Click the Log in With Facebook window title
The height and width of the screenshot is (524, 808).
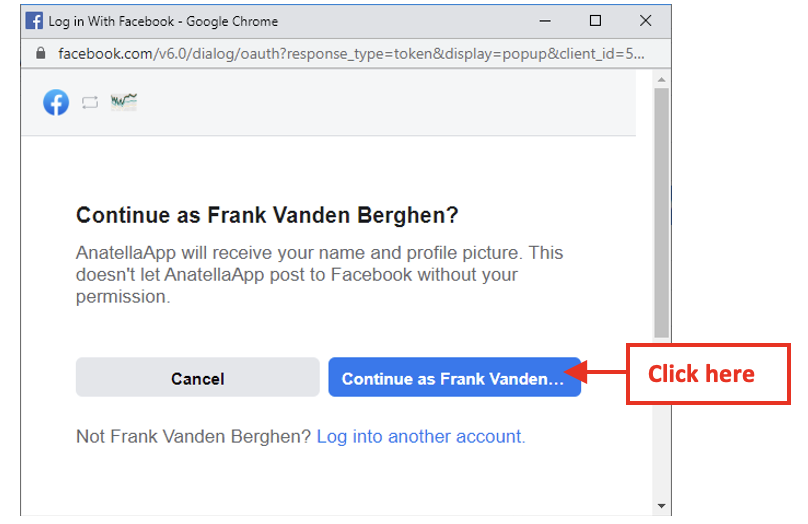tap(163, 21)
